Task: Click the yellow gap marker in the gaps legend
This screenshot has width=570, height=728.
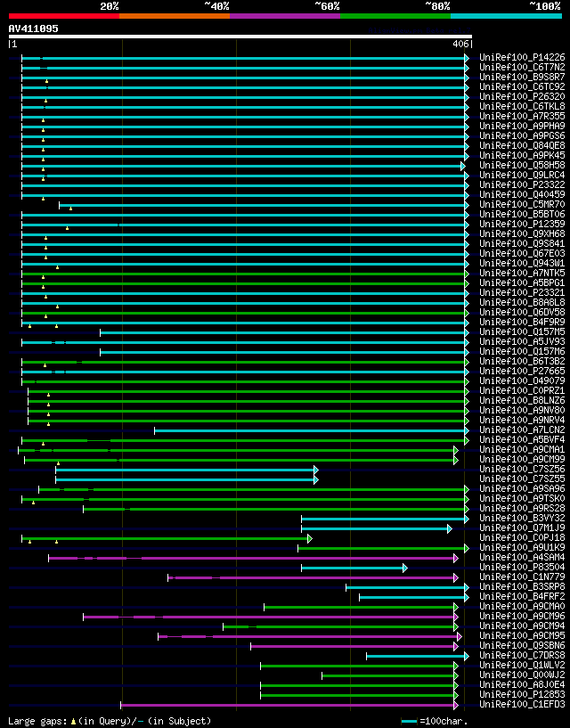Action: tap(73, 722)
